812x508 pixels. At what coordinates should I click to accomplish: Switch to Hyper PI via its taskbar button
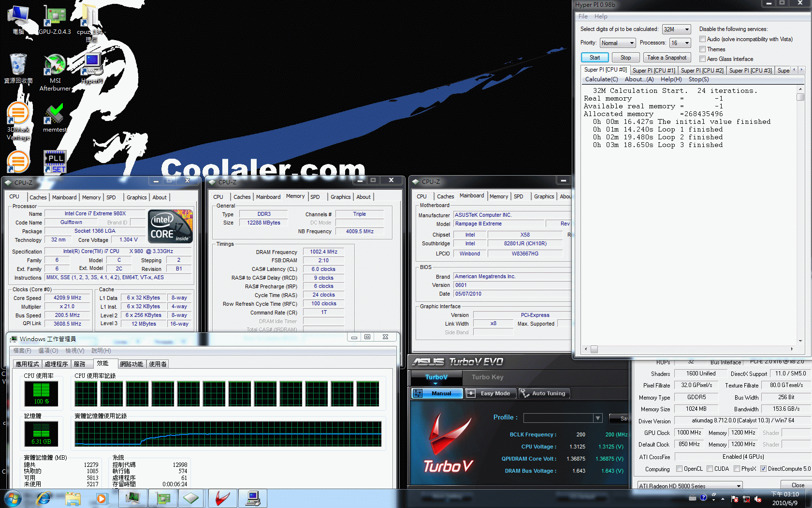coord(253,498)
